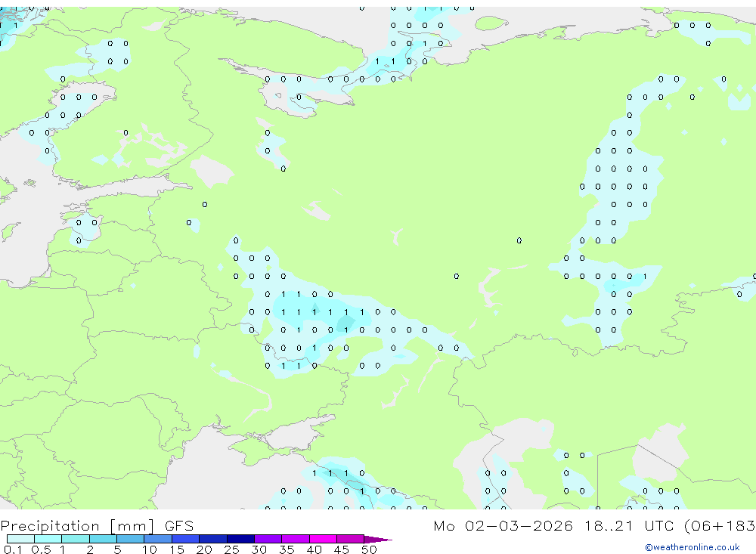Viewport: 756px width, 554px height.
Task: Pick the legend swatch between 1 and 2
Action: [76, 539]
